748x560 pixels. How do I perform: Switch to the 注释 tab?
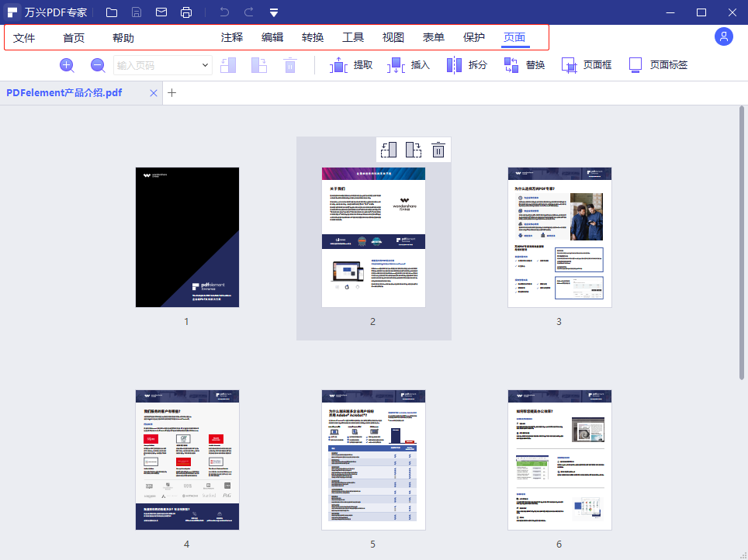[x=232, y=38]
